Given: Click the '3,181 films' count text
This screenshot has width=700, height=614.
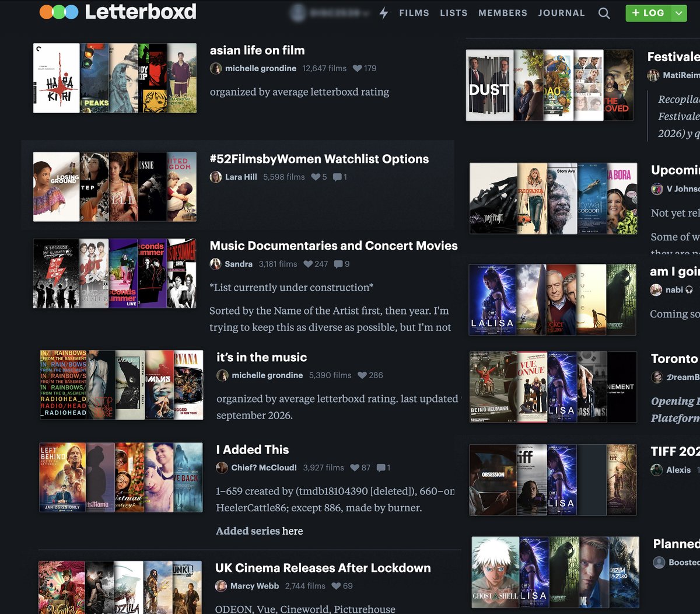Looking at the screenshot, I should 278,264.
